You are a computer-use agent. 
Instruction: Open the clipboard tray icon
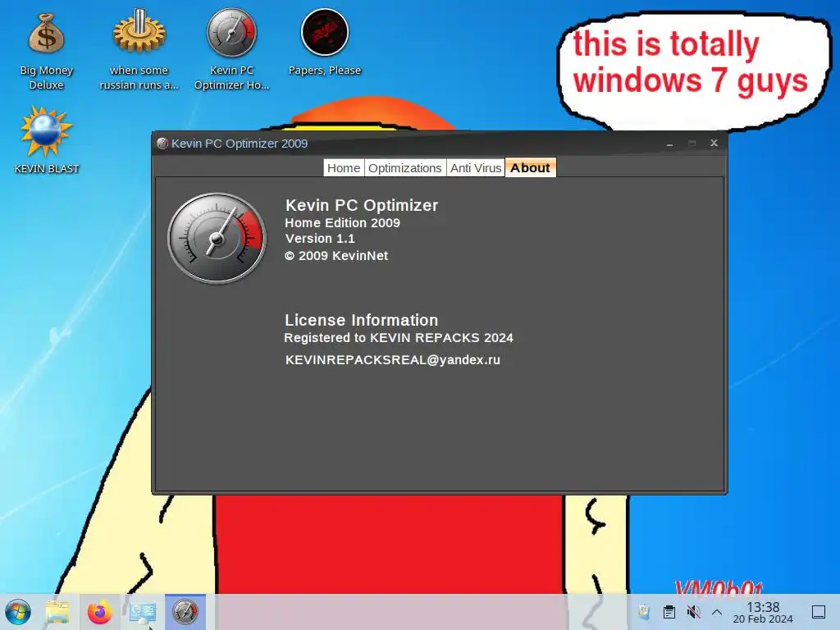click(669, 612)
